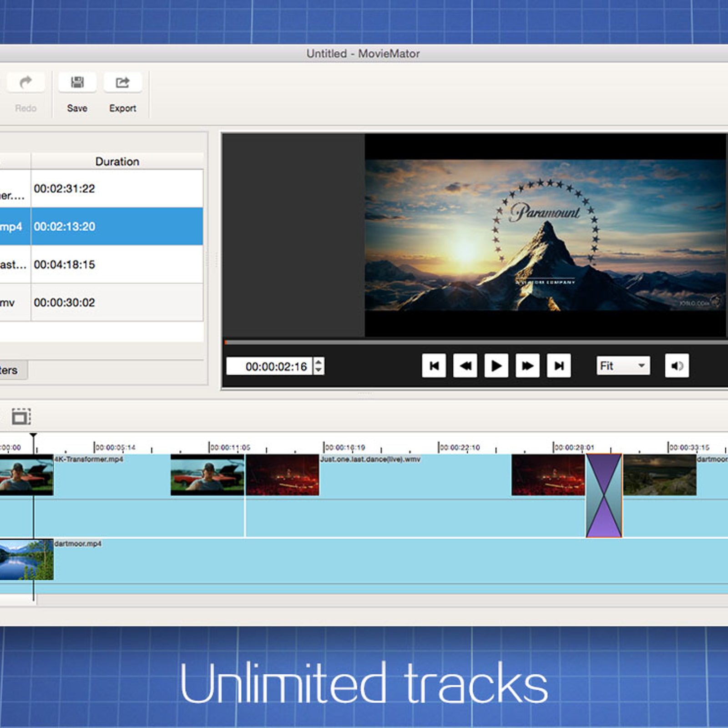Click ruler mark 00:00:11:05
The width and height of the screenshot is (728, 728).
tap(230, 447)
